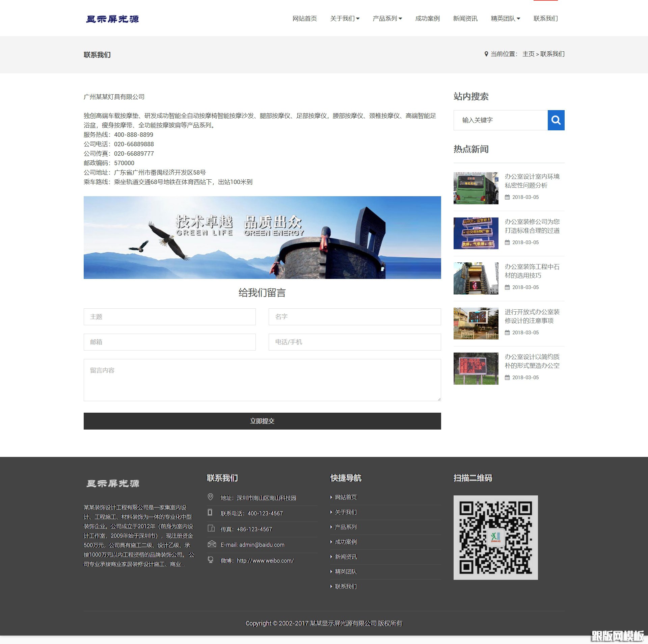Screen dimensions: 648x644
Task: Click the fax icon beside 传真
Action: 211,529
